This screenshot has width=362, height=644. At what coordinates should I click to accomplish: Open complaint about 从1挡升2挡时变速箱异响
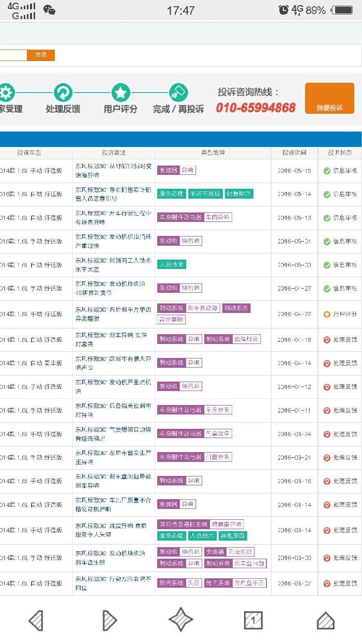point(113,171)
